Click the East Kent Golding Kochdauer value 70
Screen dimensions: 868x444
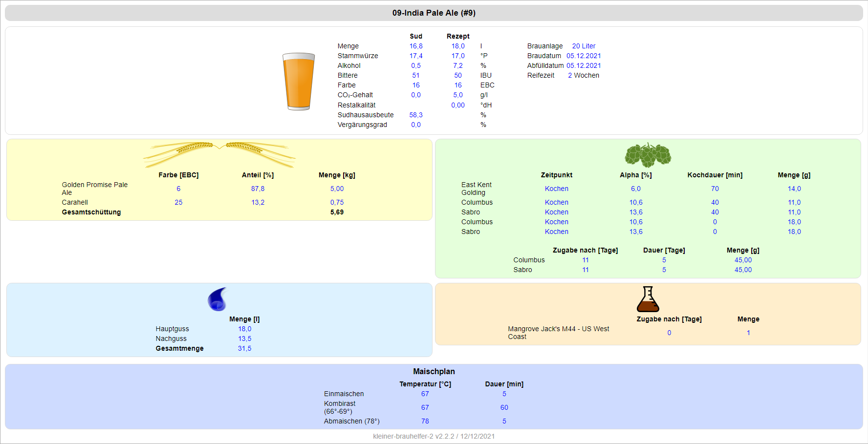(x=715, y=189)
